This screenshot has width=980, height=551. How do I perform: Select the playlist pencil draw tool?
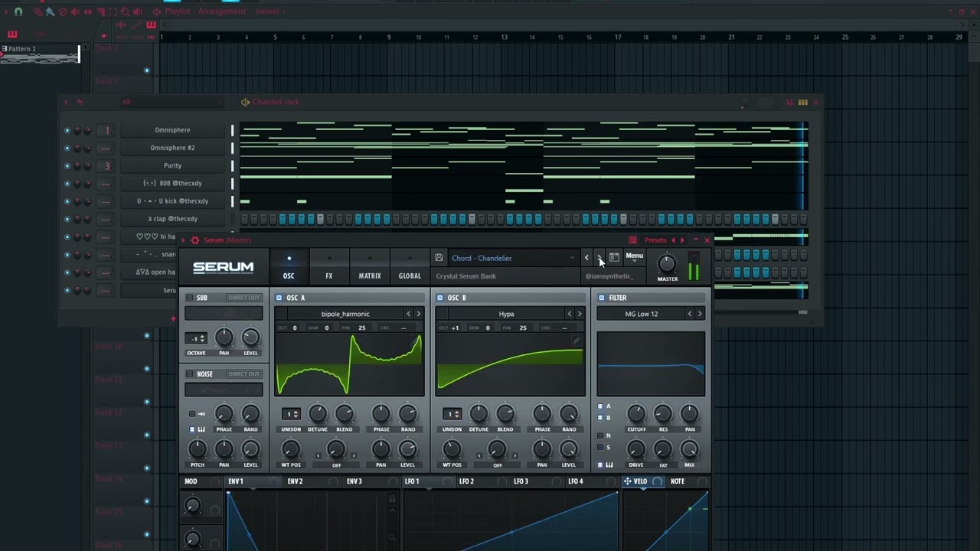(38, 11)
